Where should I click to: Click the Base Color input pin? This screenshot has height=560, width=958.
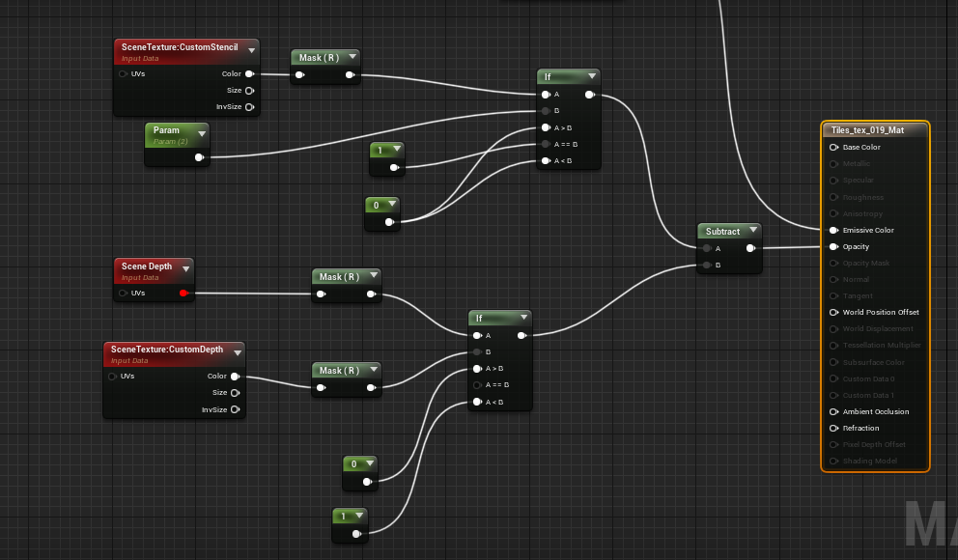(x=833, y=148)
